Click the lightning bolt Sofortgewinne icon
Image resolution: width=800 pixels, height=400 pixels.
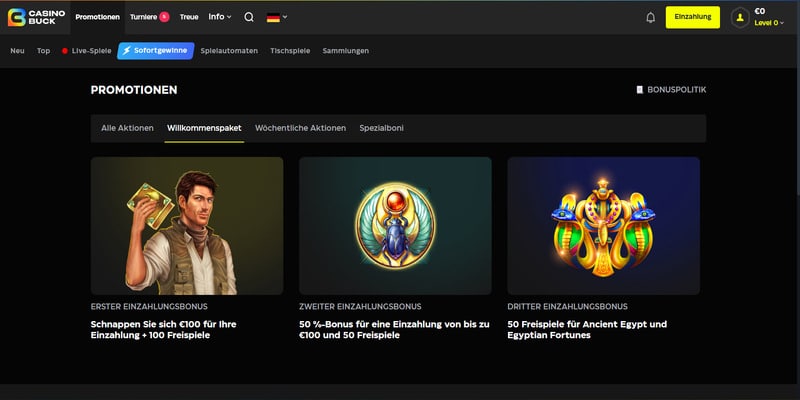tap(127, 51)
